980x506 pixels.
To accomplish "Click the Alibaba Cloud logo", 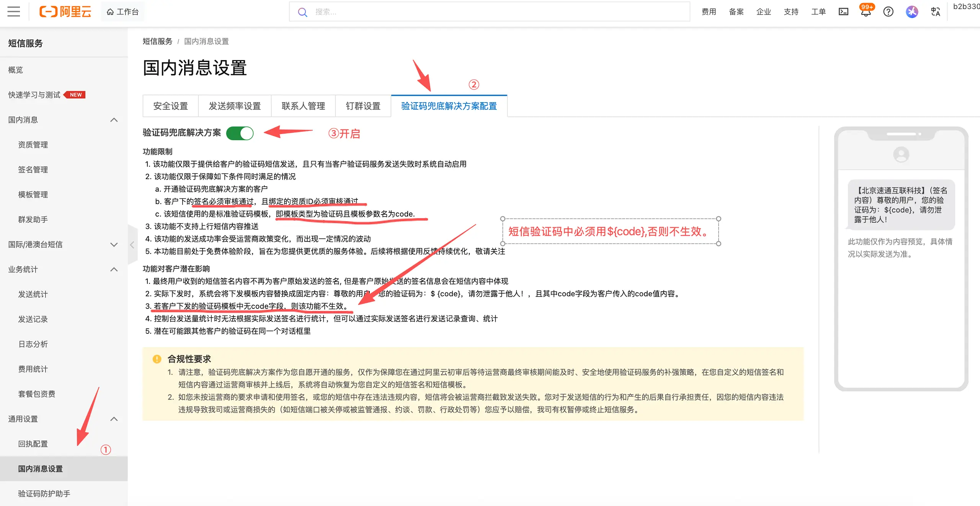I will click(x=65, y=11).
